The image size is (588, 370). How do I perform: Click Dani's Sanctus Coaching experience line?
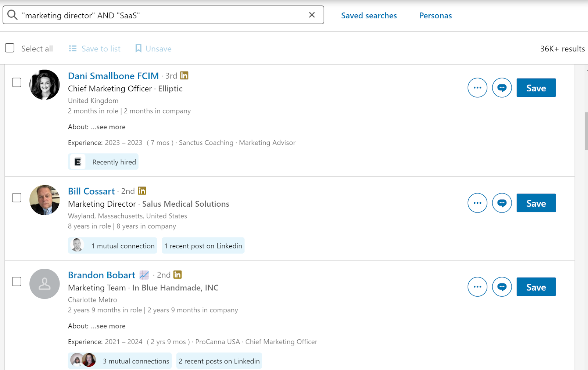coord(182,143)
